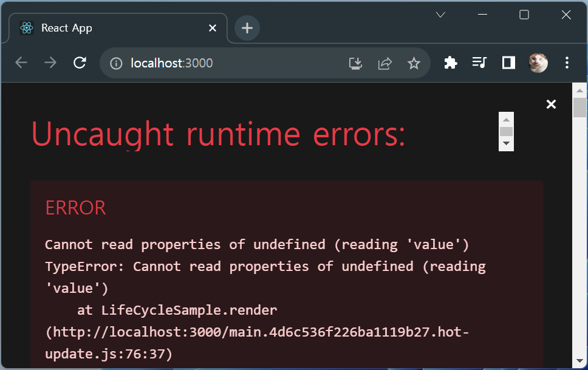The height and width of the screenshot is (370, 588).
Task: Dismiss the runtime error overlay
Action: click(x=551, y=104)
